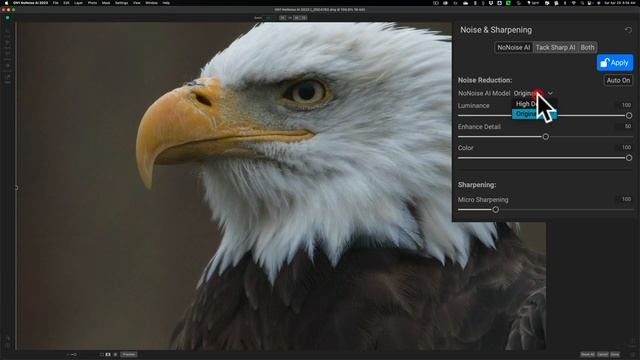Open the Edit menu
Image resolution: width=640 pixels, height=360 pixels.
coord(66,3)
